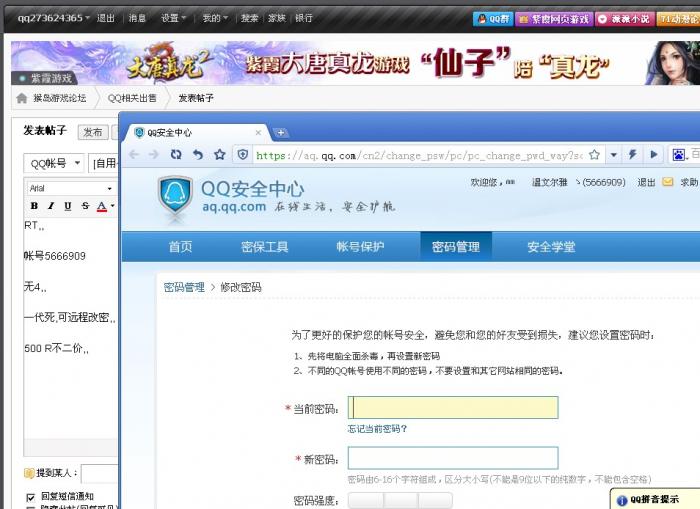Click the star icon inside the address bar
Image resolution: width=700 pixels, height=509 pixels.
tap(594, 155)
